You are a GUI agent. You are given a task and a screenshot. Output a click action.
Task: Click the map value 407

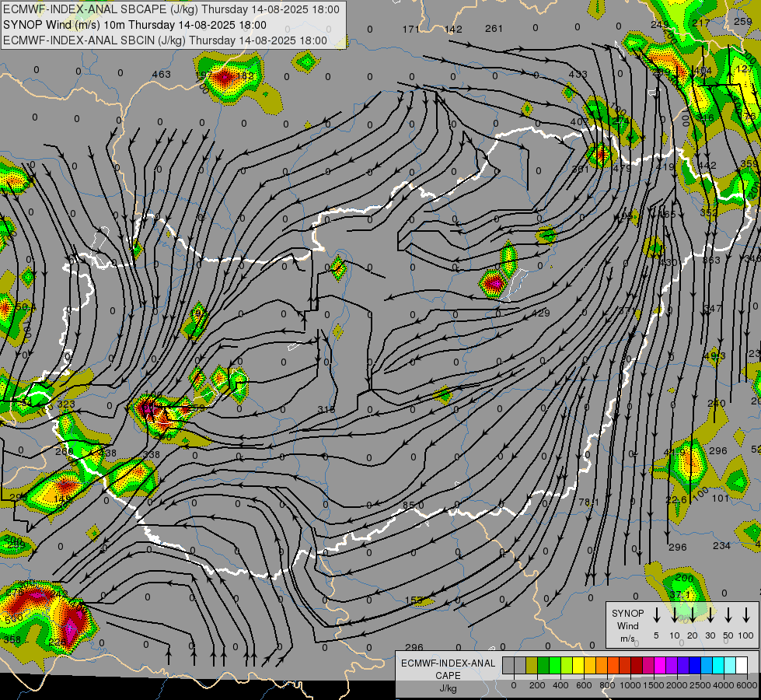pyautogui.click(x=579, y=121)
